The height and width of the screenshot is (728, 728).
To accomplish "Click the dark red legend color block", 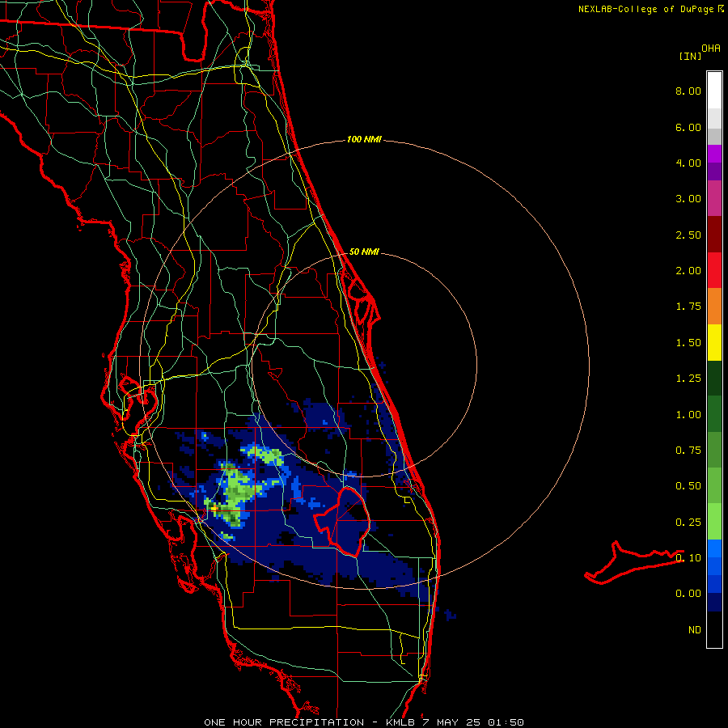I will (714, 235).
